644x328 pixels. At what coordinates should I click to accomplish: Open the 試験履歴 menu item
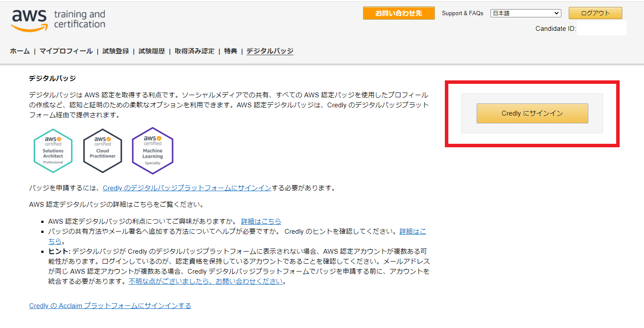tap(152, 51)
